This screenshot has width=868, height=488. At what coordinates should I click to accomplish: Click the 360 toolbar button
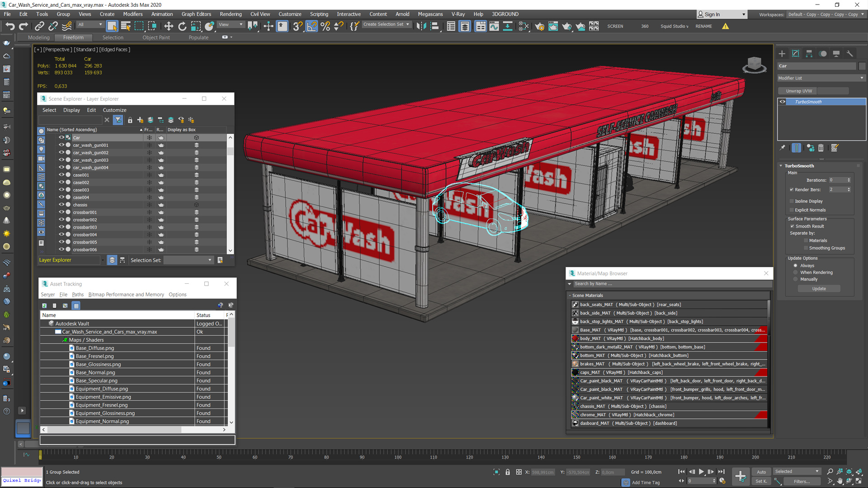[x=645, y=26]
